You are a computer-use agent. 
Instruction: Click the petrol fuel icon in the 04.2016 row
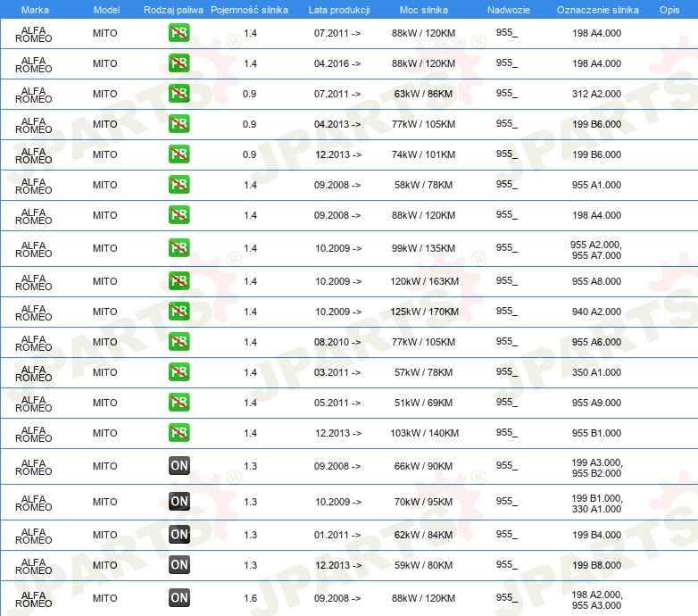179,63
